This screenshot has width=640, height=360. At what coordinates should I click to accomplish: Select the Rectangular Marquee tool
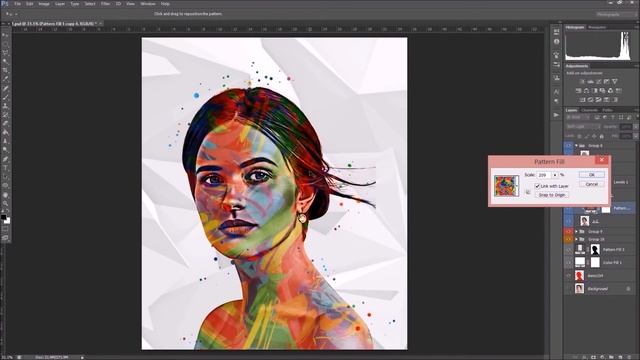pyautogui.click(x=5, y=44)
